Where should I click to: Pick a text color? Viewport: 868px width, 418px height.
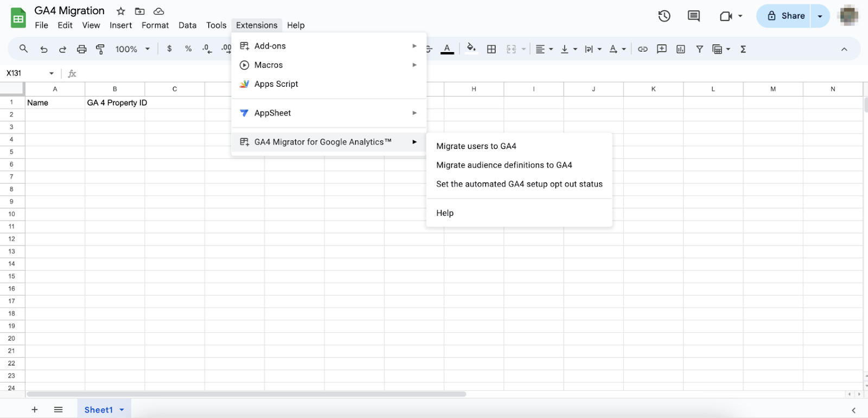click(447, 49)
